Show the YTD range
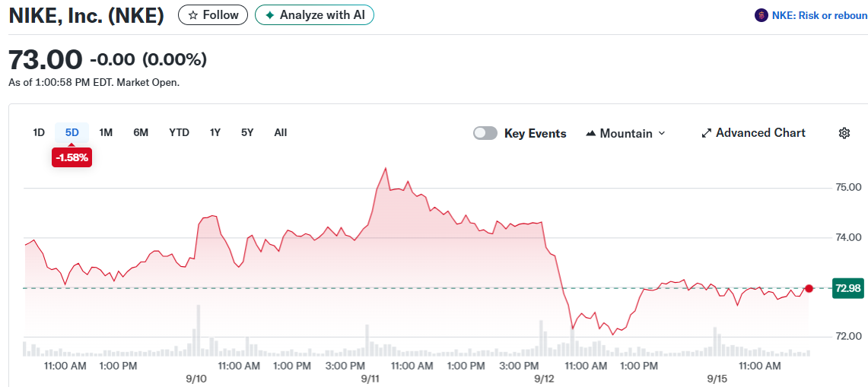 tap(179, 133)
